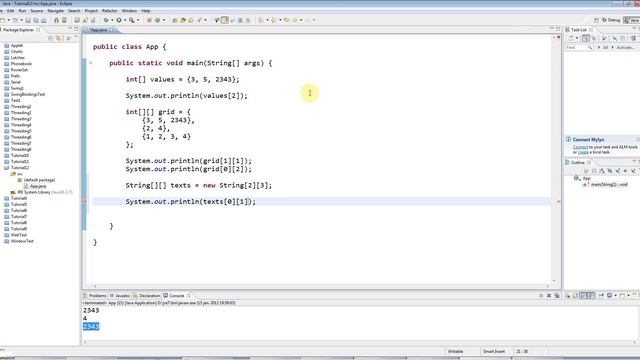Screen dimensions: 640x360
Task: Click the Debug bug toolbar icon
Action: [106, 20]
